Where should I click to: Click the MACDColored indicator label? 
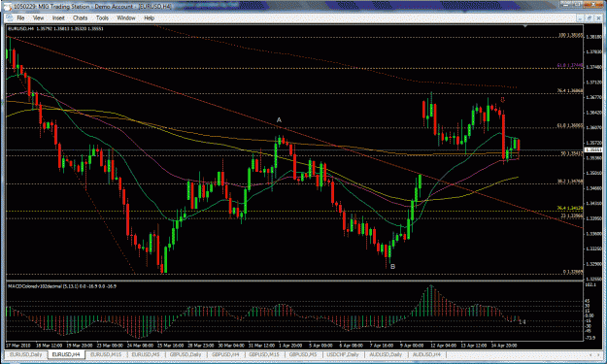(x=62, y=286)
